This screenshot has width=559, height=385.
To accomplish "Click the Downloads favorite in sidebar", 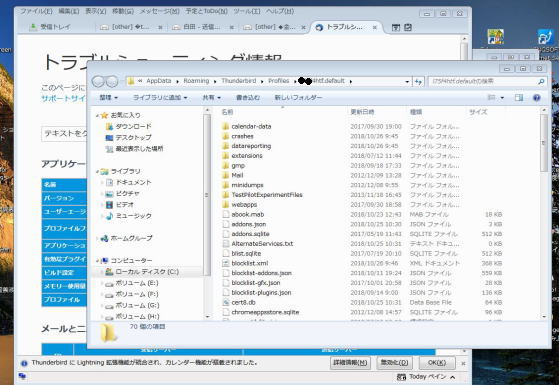I will coord(133,126).
